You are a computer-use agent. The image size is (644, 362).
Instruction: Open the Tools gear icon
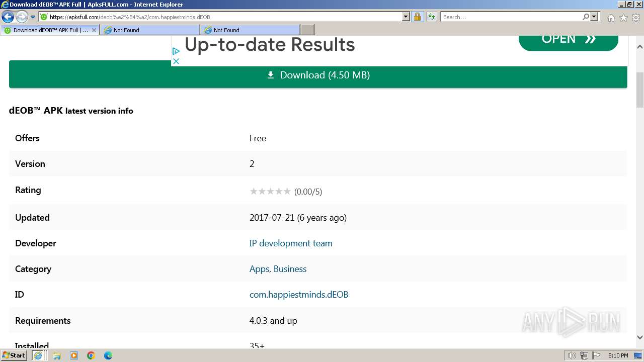pyautogui.click(x=636, y=18)
